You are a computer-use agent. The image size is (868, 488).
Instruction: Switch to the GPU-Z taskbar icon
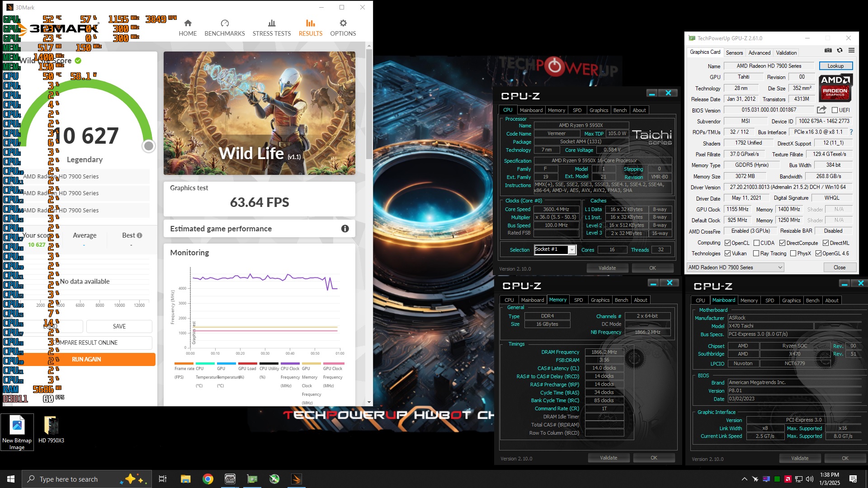pyautogui.click(x=252, y=479)
